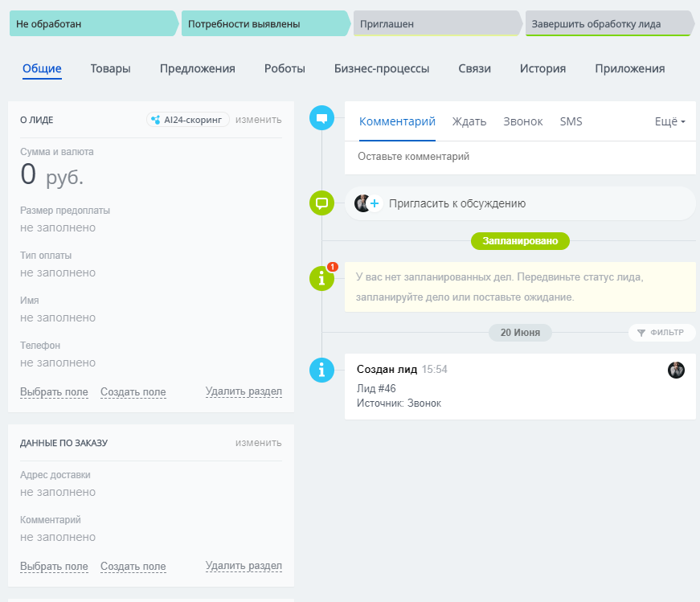Click Выбрать поле in ДАННЫЕ ПО ЗАКАЗУ section
Screen dimensions: 700x602
[x=54, y=567]
